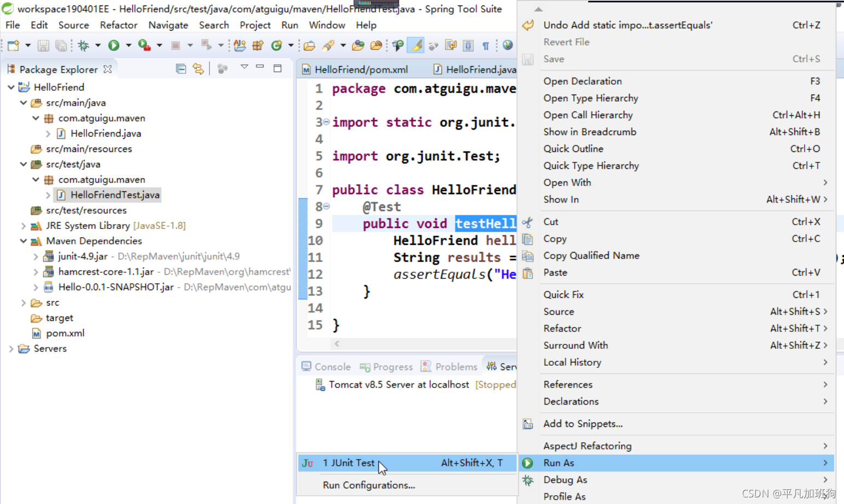Screen dimensions: 844x504
Task: Expand JRE System Library node
Action: 23,225
